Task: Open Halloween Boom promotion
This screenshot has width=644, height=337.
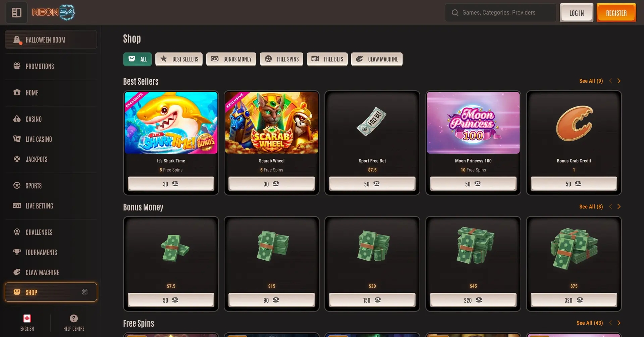Action: pyautogui.click(x=51, y=40)
